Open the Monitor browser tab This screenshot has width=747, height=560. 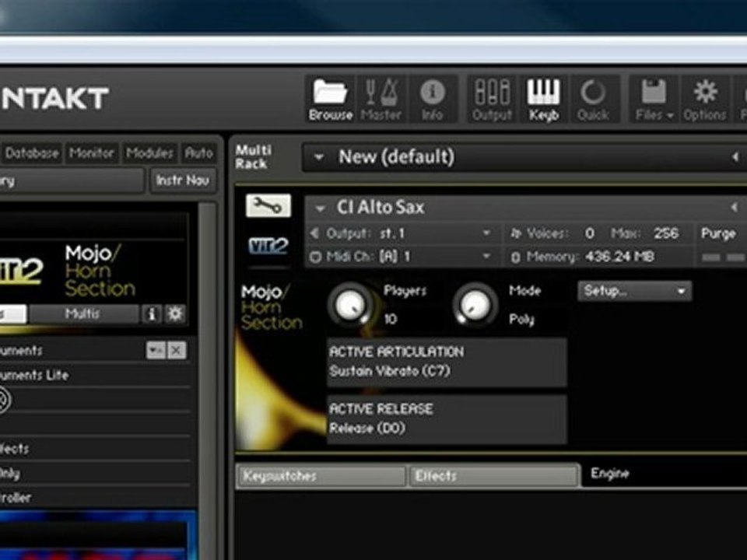click(x=92, y=153)
